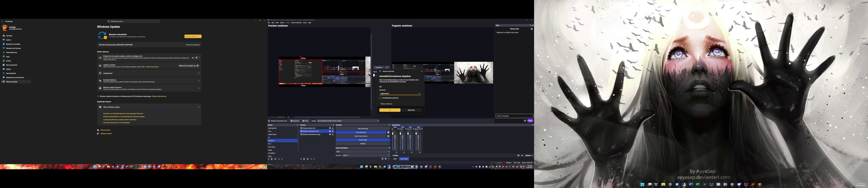This screenshot has width=868, height=188.
Task: Hide Bildschirmaufnahme 2nd source
Action: click(330, 131)
